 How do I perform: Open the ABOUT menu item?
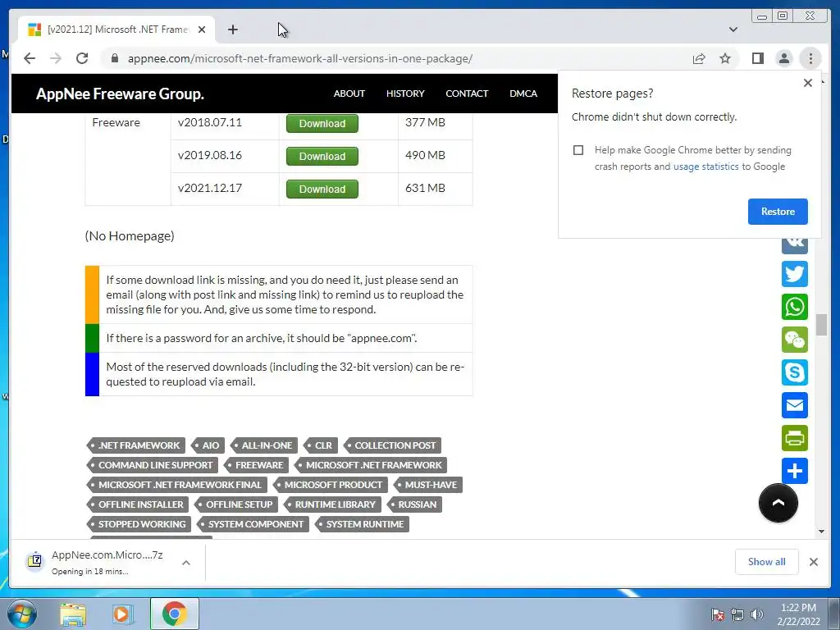pyautogui.click(x=349, y=94)
